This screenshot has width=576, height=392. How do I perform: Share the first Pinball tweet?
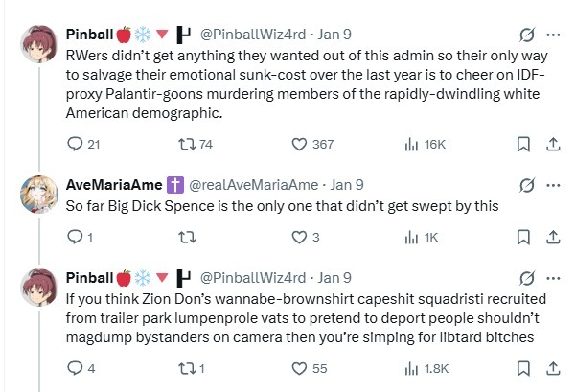551,144
